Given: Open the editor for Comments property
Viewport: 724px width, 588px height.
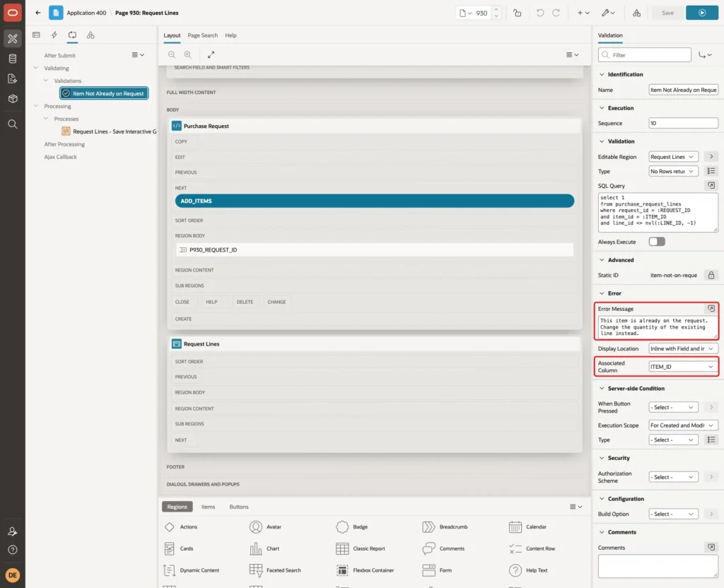Looking at the screenshot, I should [711, 548].
